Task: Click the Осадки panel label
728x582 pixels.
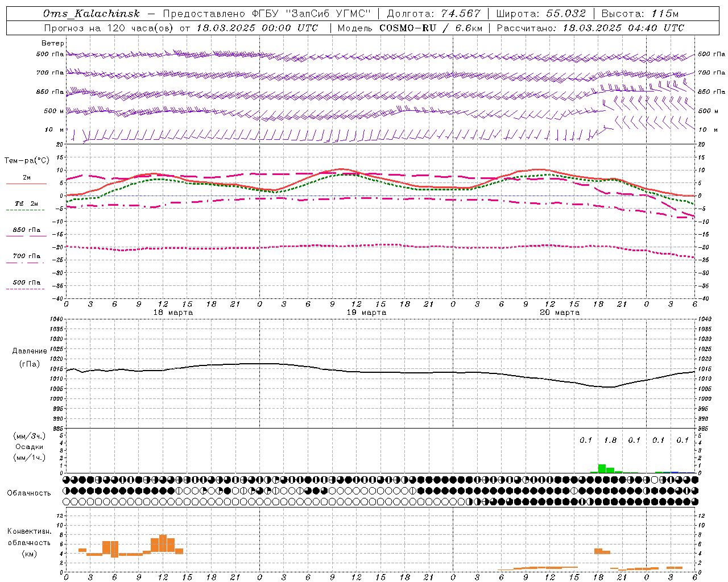Action: click(x=30, y=447)
